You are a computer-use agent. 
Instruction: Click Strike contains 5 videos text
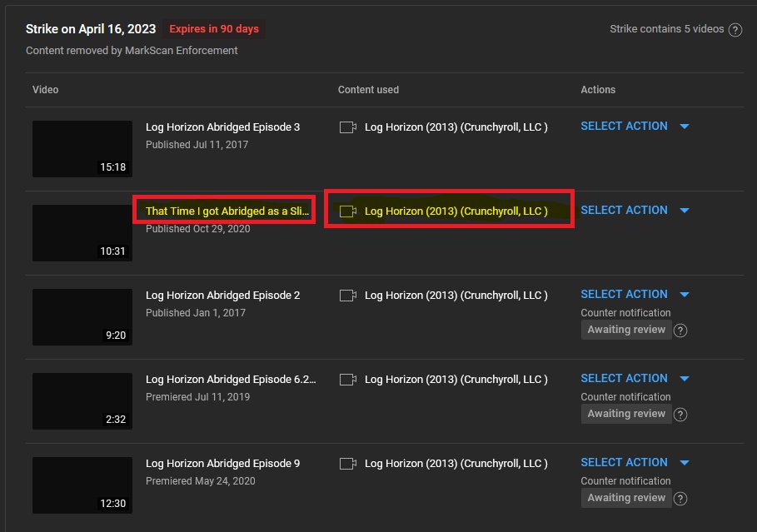point(667,29)
